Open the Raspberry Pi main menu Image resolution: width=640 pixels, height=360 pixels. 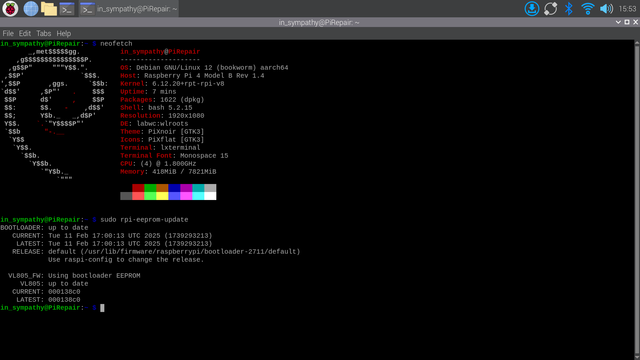(x=10, y=9)
